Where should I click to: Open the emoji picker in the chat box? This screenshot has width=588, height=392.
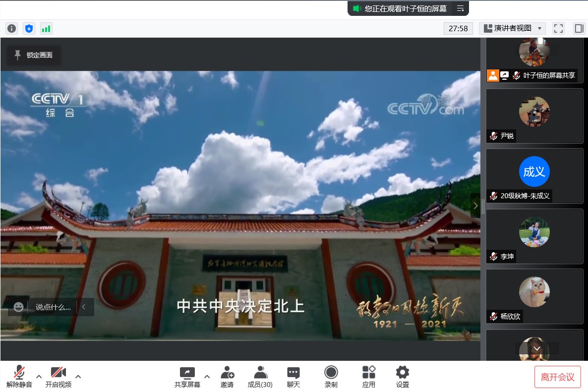18,307
